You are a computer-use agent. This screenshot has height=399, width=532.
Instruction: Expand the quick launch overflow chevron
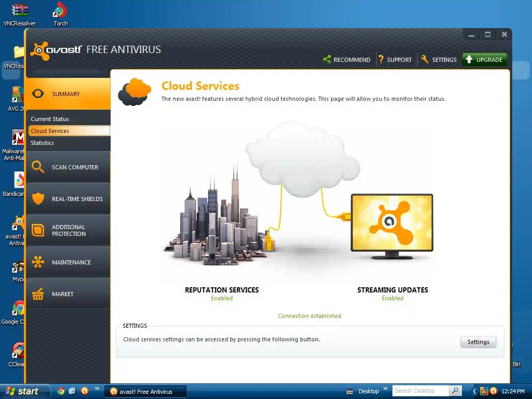(97, 389)
